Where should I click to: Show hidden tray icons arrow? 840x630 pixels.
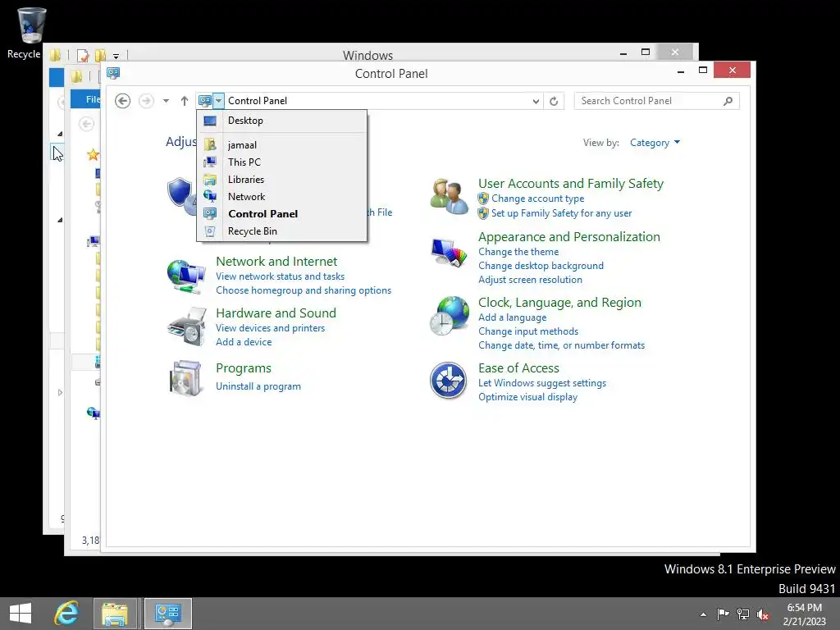tap(703, 614)
